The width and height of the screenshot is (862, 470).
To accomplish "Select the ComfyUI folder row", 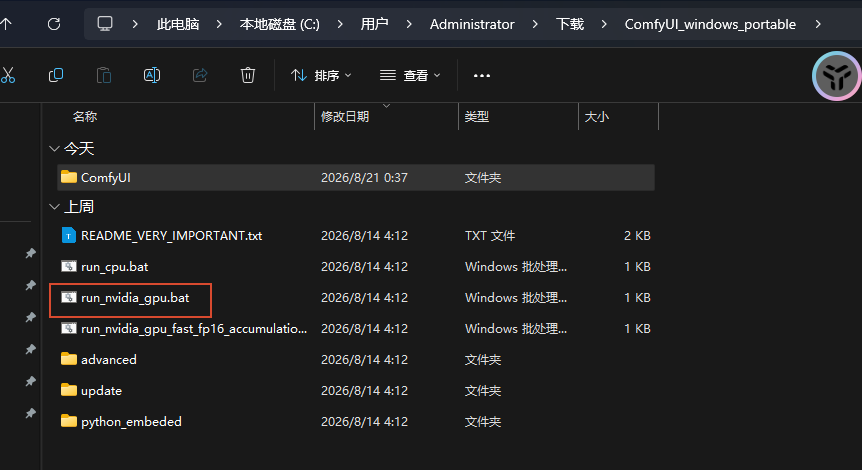I will 356,178.
